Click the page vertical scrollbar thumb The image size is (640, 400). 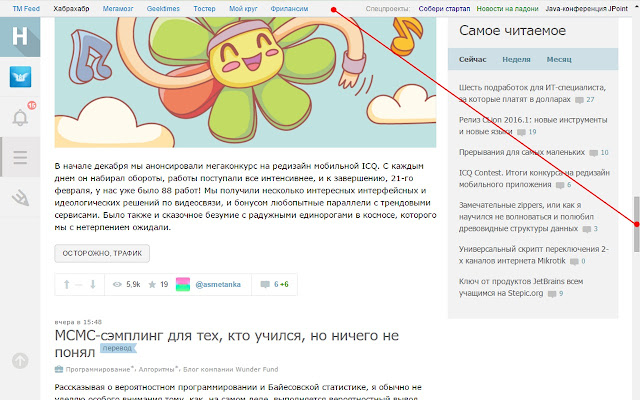click(636, 224)
